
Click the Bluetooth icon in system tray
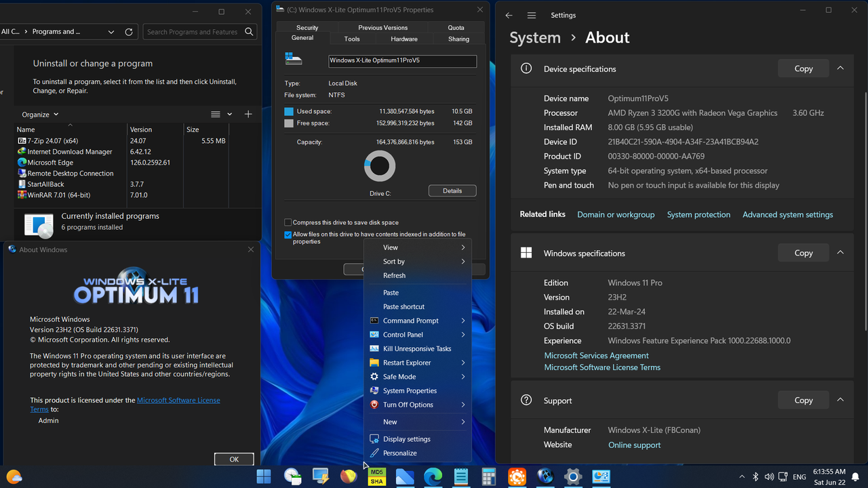pos(755,476)
